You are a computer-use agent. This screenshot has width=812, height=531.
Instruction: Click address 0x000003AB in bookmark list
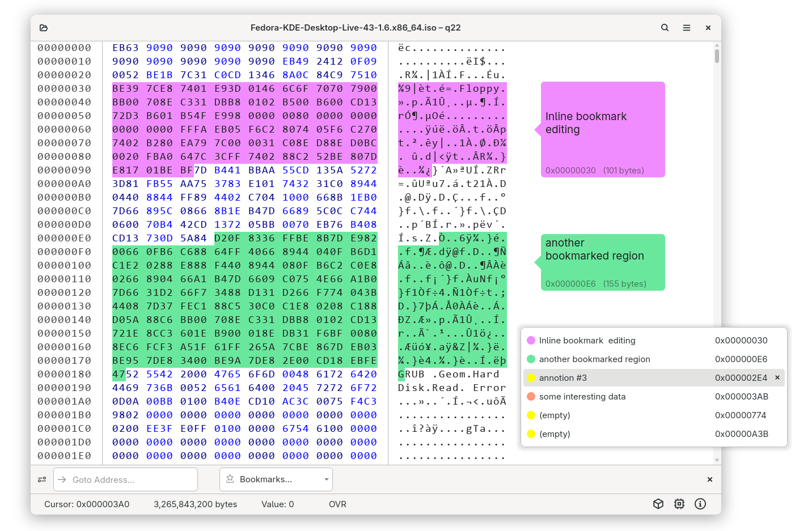pos(741,397)
